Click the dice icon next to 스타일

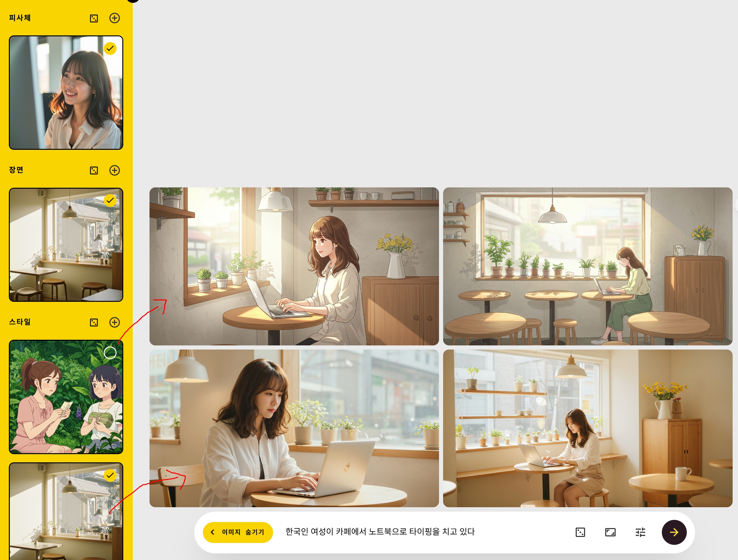point(94,322)
